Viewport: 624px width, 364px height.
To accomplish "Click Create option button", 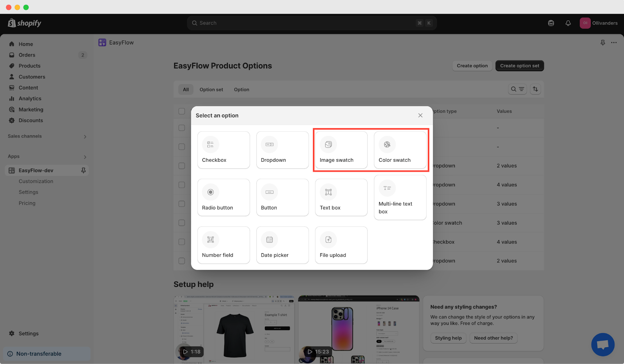I will point(472,66).
